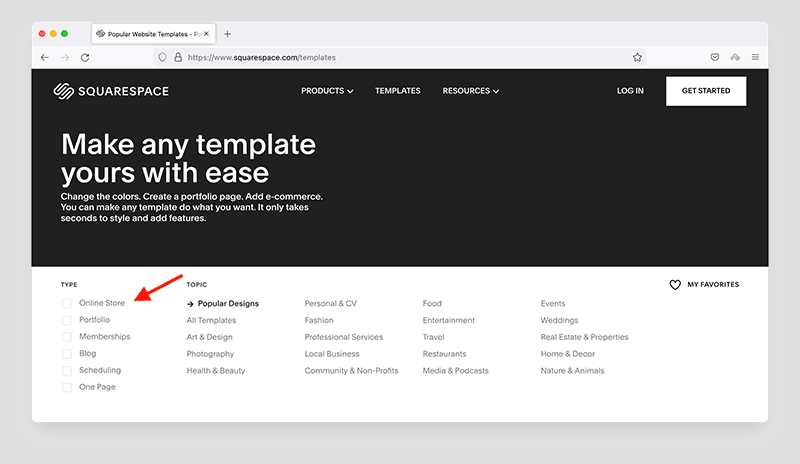Select the Nature & Animals topic
Viewport: 800px width, 464px height.
click(572, 371)
